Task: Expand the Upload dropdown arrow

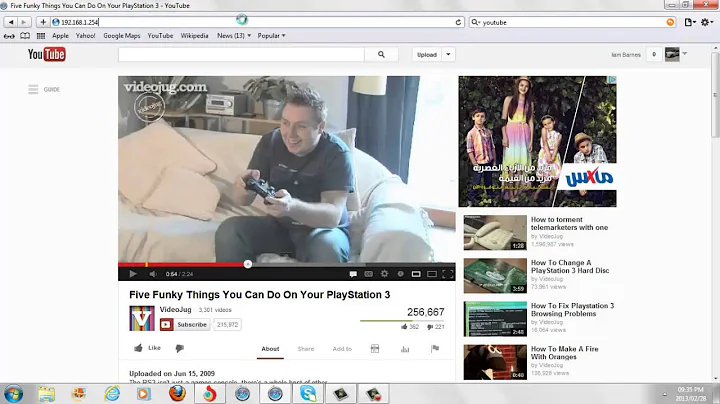Action: coord(448,55)
